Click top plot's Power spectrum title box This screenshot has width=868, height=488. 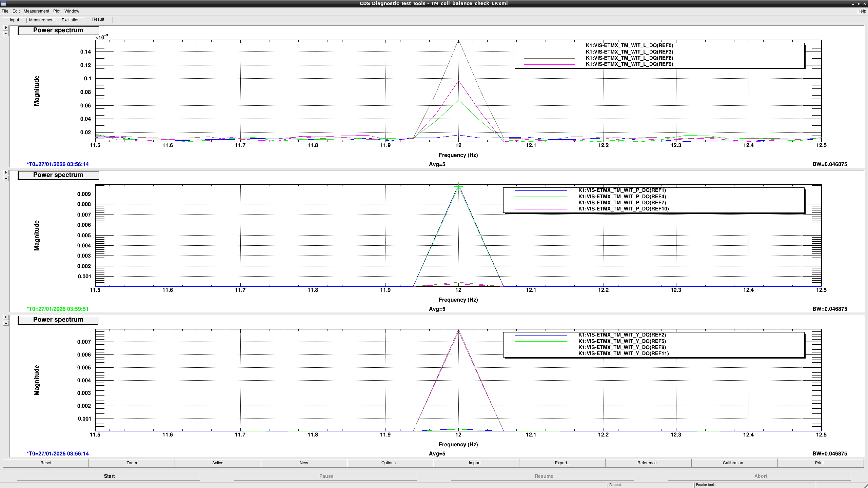coord(58,30)
